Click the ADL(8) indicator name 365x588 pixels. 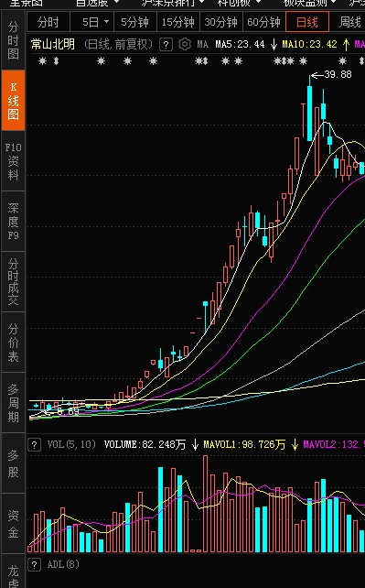[63, 564]
